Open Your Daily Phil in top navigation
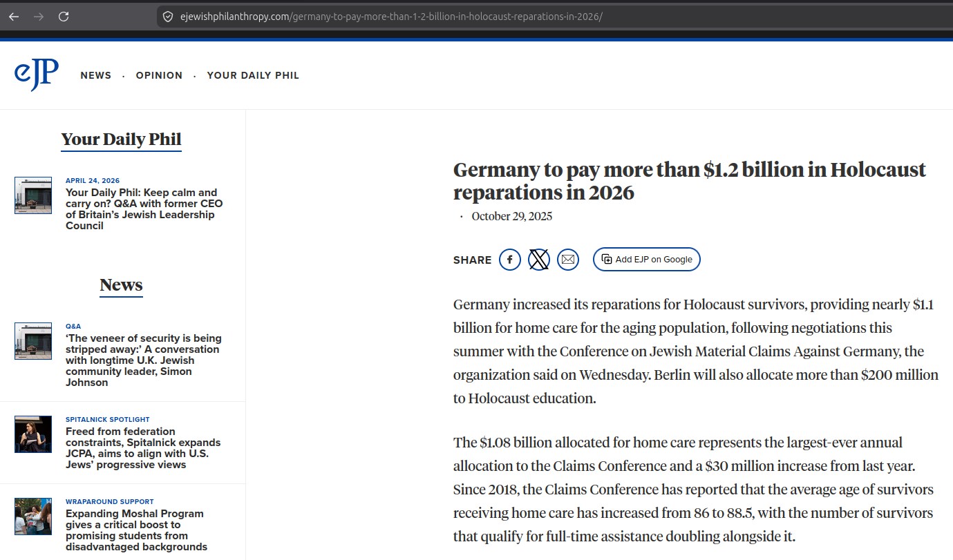This screenshot has width=953, height=560. [x=253, y=75]
